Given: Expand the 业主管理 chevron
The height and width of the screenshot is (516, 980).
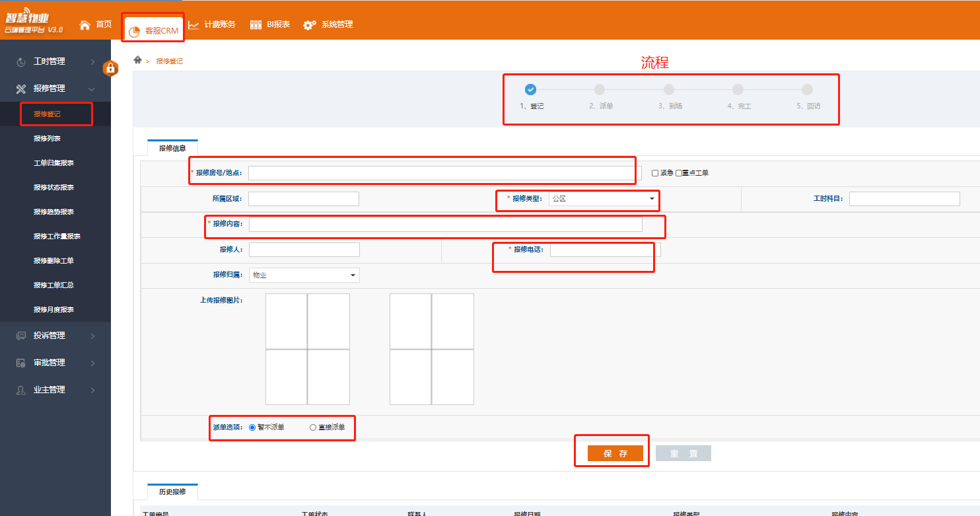Looking at the screenshot, I should 92,390.
